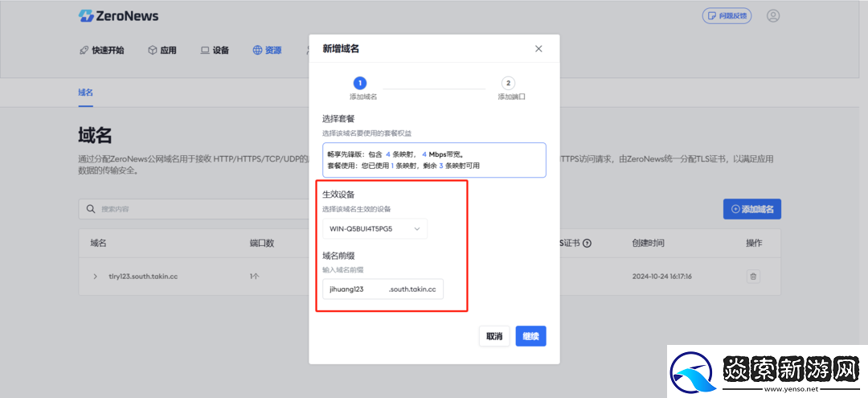Click the 继续 button
The width and height of the screenshot is (868, 398).
click(x=531, y=336)
